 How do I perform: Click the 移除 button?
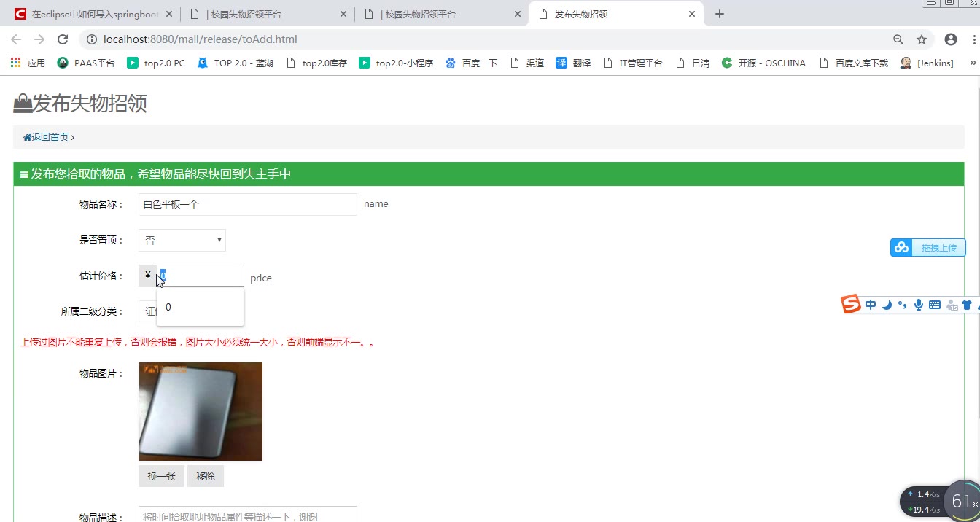[x=206, y=476]
